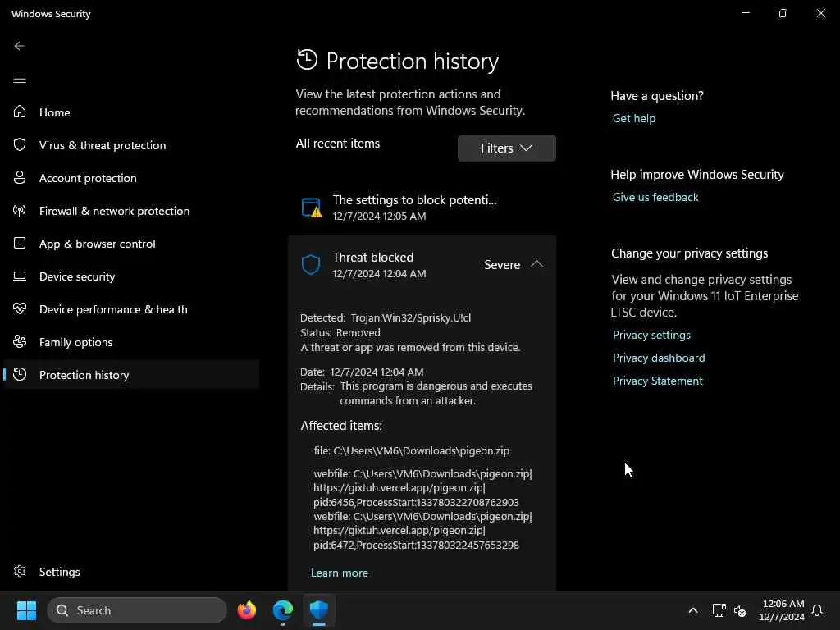Open Privacy Statement link
The height and width of the screenshot is (630, 840).
(x=657, y=381)
